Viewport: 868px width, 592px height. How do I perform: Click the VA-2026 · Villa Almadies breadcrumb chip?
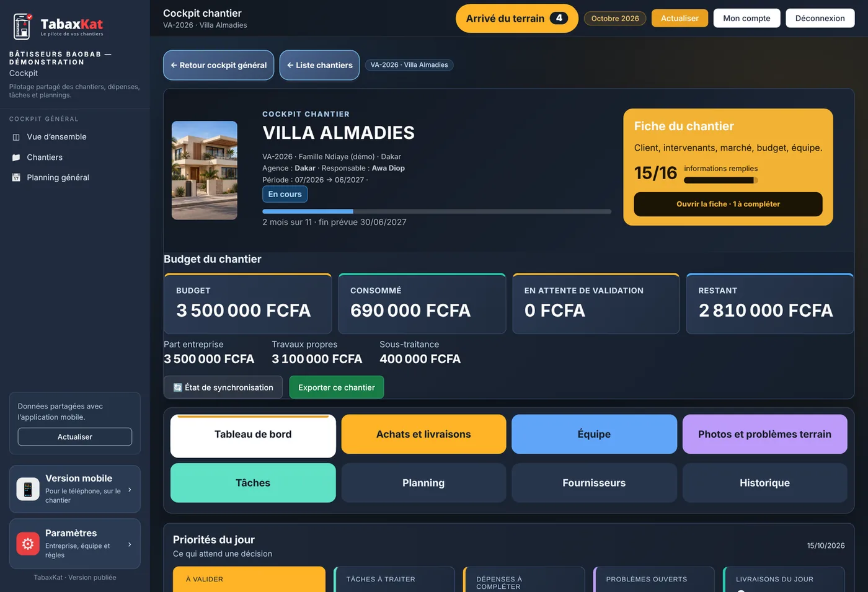tap(409, 65)
